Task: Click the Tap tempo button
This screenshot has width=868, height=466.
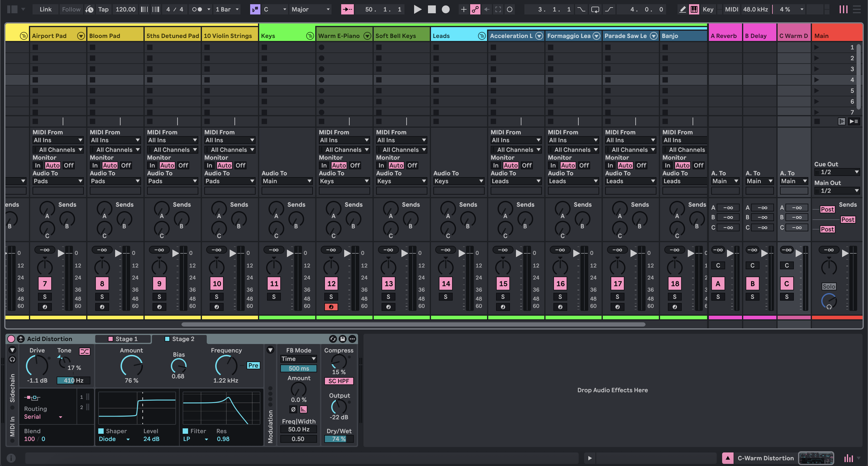Action: pyautogui.click(x=103, y=9)
